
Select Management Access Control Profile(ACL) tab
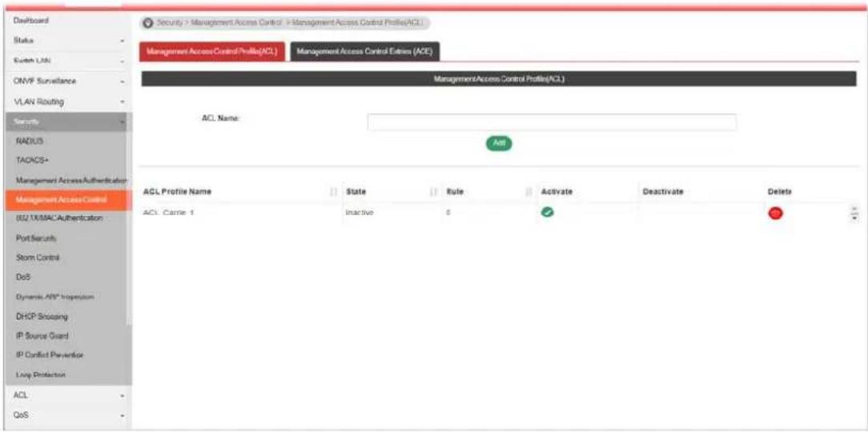pyautogui.click(x=212, y=51)
